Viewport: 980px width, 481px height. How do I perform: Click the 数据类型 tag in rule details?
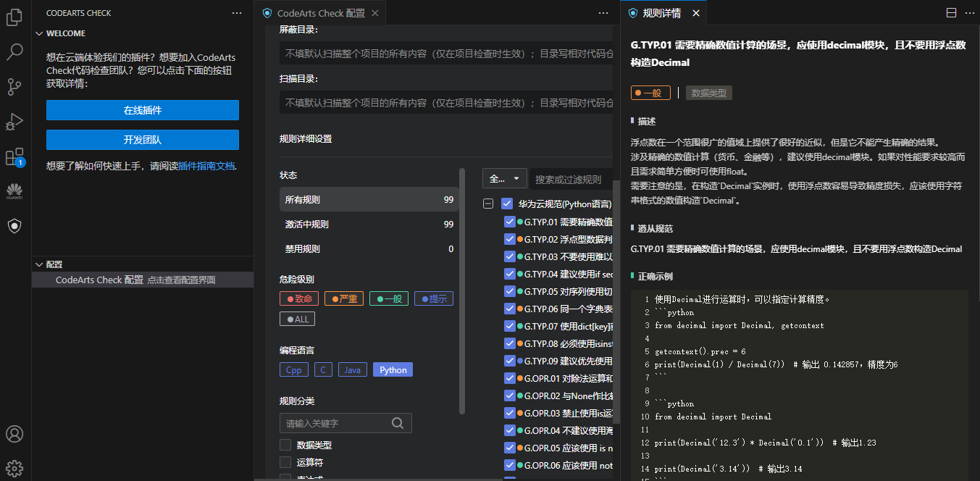[x=709, y=93]
